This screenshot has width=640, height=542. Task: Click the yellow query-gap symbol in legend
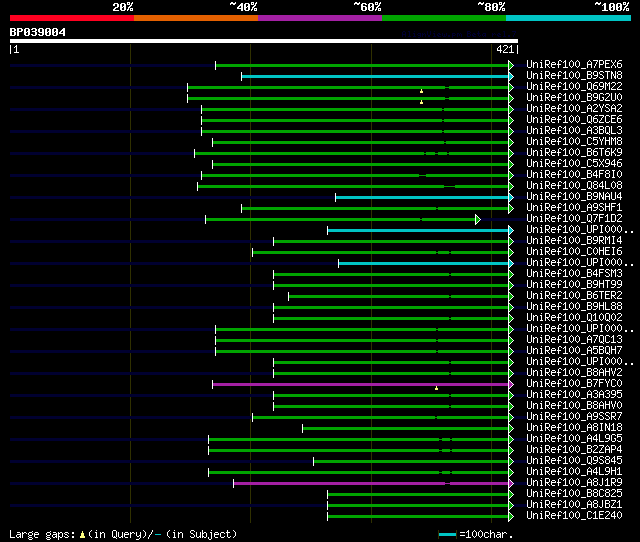click(82, 534)
